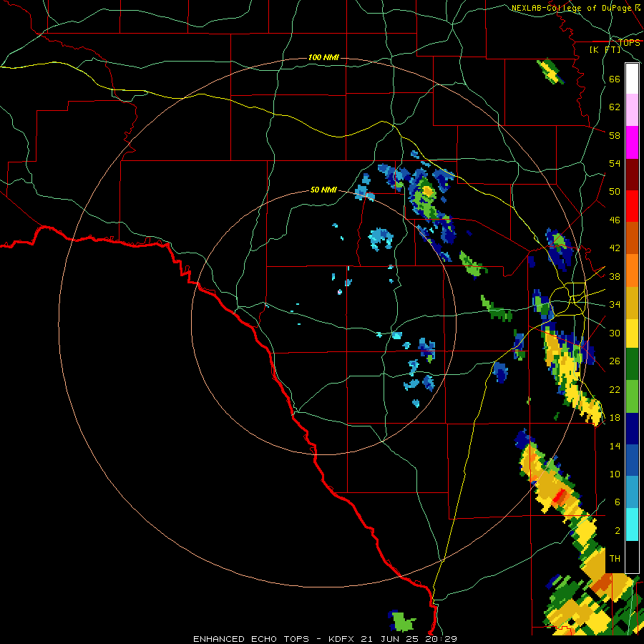Viewport: 644px width, 644px height.
Task: Select the black TH legend swatch
Action: tap(632, 557)
